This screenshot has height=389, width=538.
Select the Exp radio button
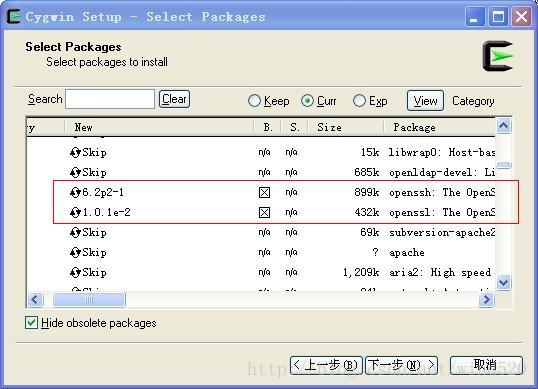(x=359, y=101)
